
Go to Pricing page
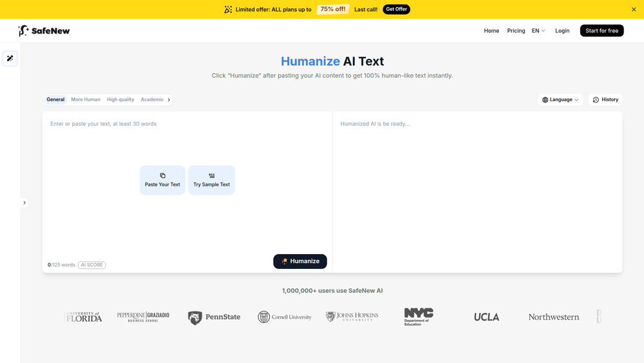tap(516, 31)
